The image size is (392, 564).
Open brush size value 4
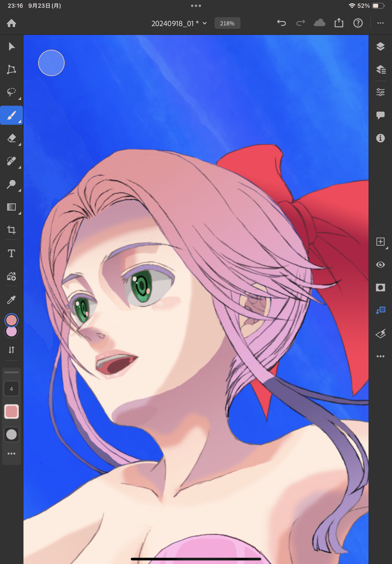pyautogui.click(x=11, y=389)
